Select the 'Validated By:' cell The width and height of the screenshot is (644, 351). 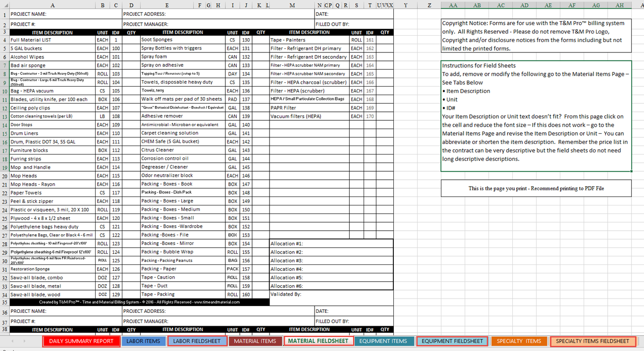click(x=331, y=294)
